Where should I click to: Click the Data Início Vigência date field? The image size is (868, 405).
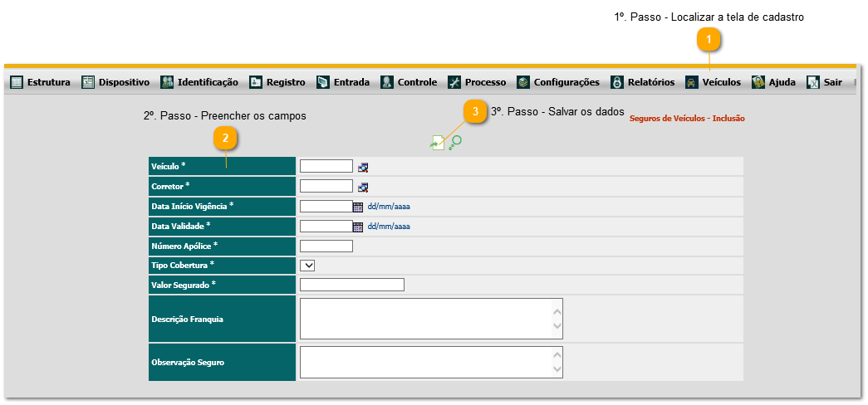pos(326,206)
